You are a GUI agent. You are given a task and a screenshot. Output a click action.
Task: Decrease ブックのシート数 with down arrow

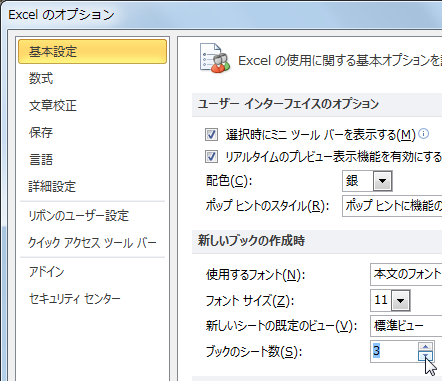click(x=426, y=356)
